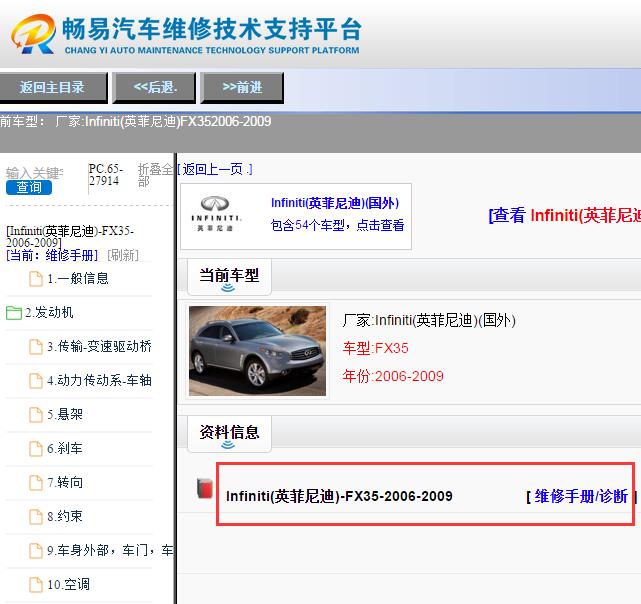
Task: Click the blue 查询 search button
Action: tap(29, 187)
